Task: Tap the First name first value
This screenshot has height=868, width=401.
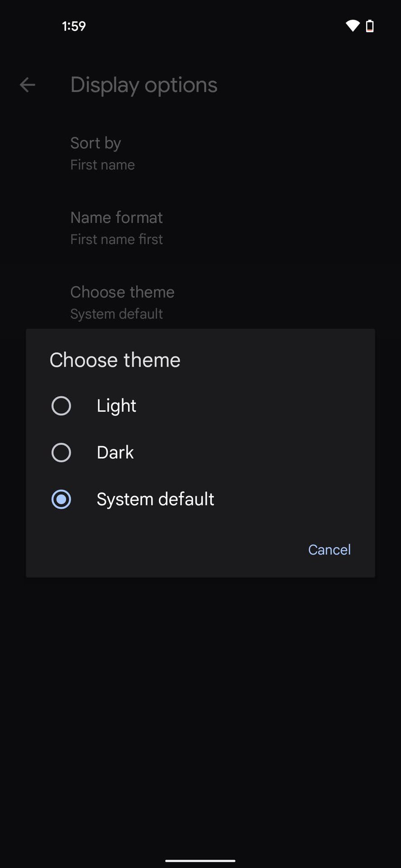Action: pyautogui.click(x=116, y=240)
